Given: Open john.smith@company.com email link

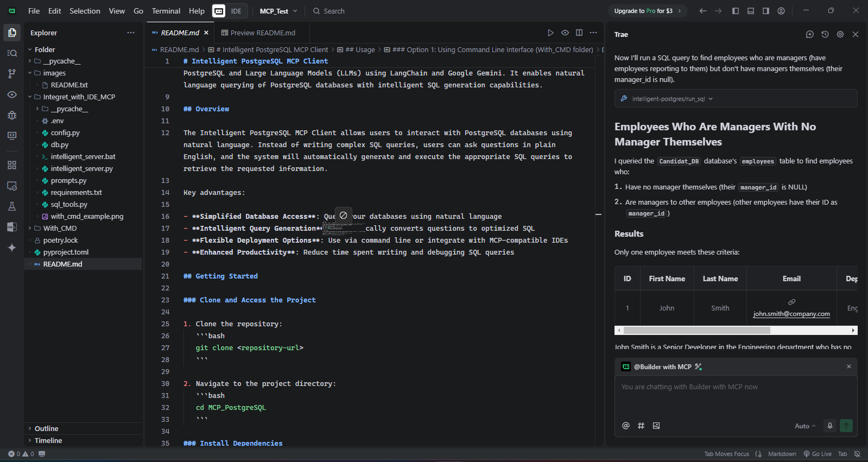Looking at the screenshot, I should pyautogui.click(x=791, y=314).
